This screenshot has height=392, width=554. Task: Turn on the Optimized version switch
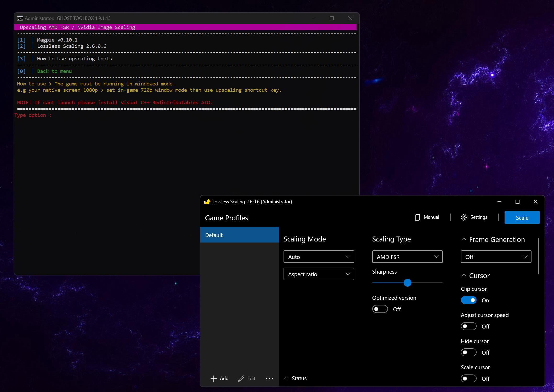coord(380,309)
